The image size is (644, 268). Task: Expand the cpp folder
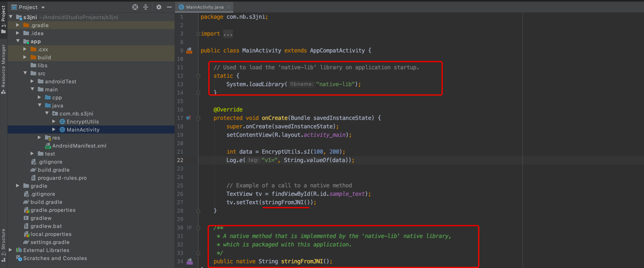(40, 97)
